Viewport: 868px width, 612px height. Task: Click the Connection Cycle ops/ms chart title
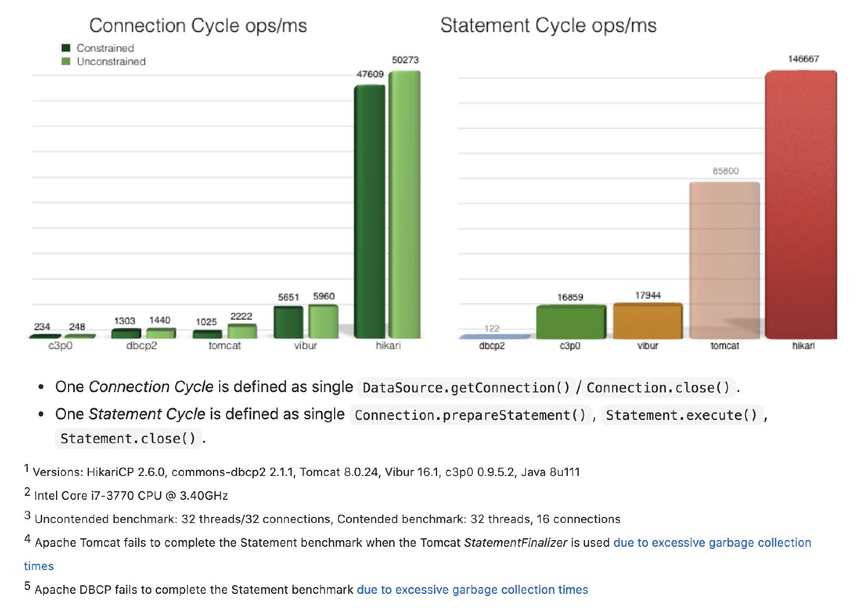[198, 25]
